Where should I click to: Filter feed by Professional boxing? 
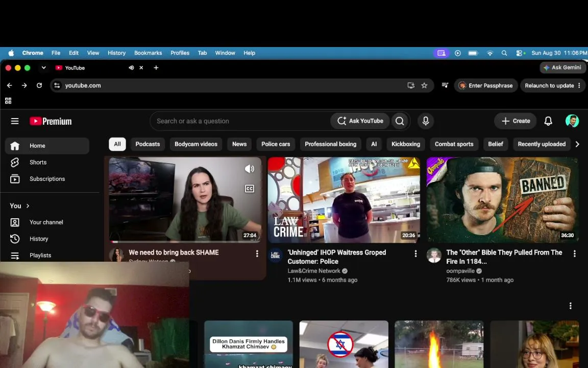pyautogui.click(x=330, y=144)
